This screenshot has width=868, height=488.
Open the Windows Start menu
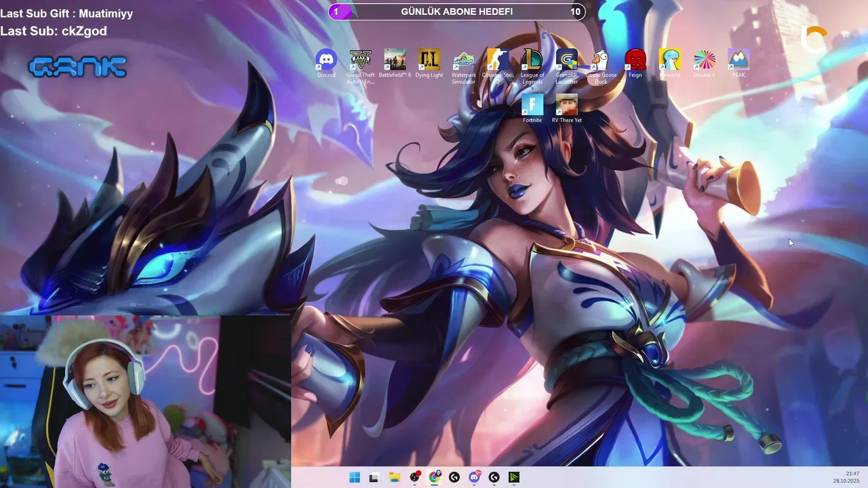click(355, 477)
